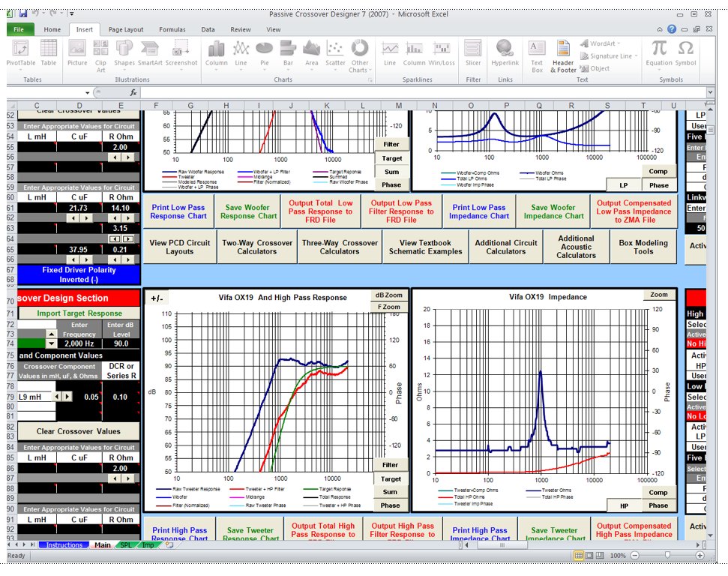Toggle Sum trace on woofer response chart
The image size is (728, 576).
tap(391, 172)
